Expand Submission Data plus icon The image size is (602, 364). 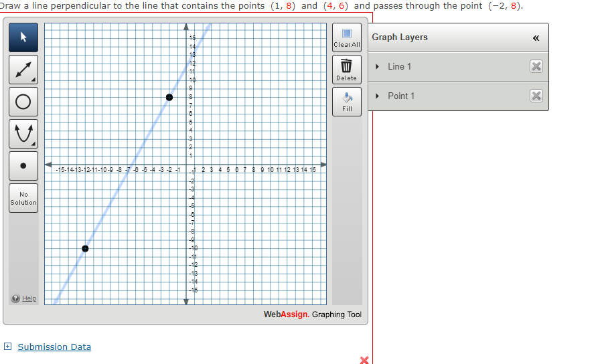coord(7,347)
